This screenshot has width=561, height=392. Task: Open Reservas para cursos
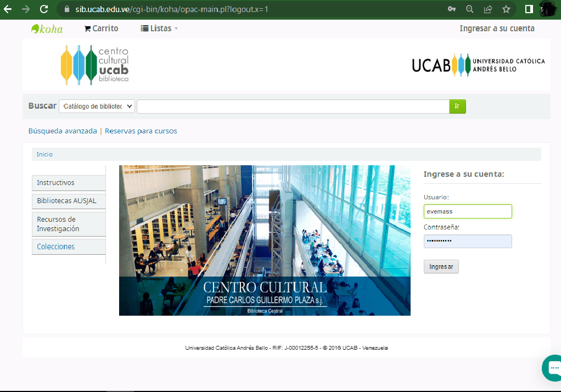(x=141, y=131)
